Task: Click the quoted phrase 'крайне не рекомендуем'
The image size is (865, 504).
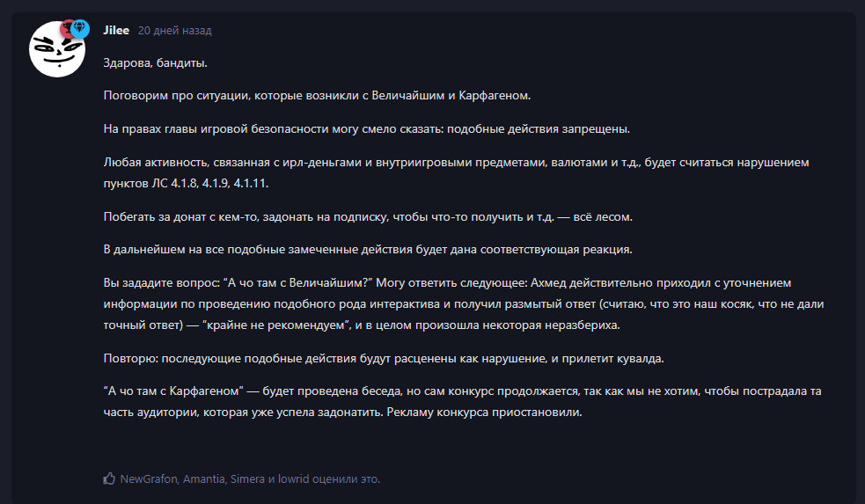Action: (x=277, y=325)
